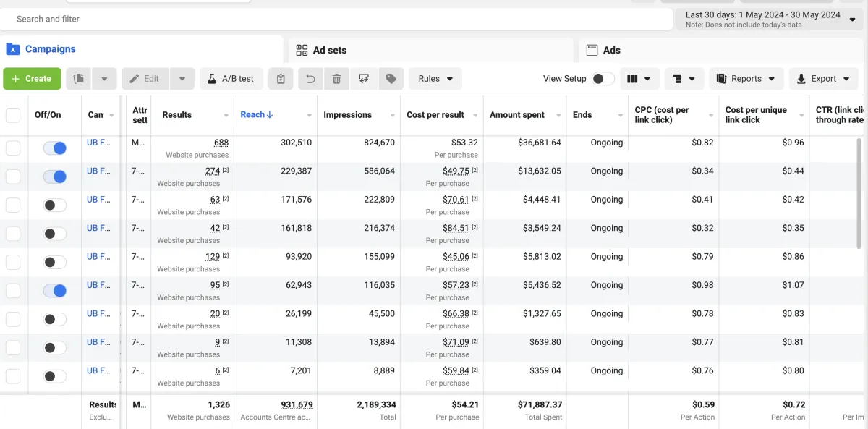Switch to the Ads tab

tap(611, 50)
